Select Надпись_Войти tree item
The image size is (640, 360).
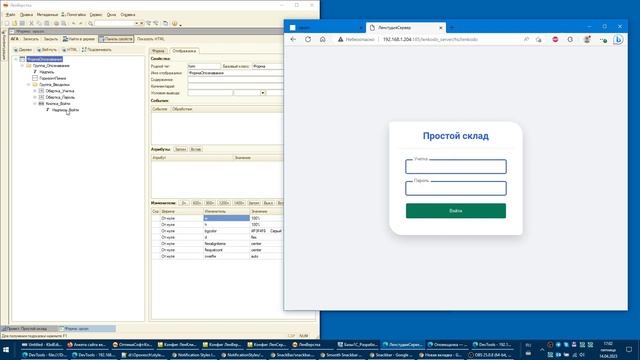tap(65, 110)
